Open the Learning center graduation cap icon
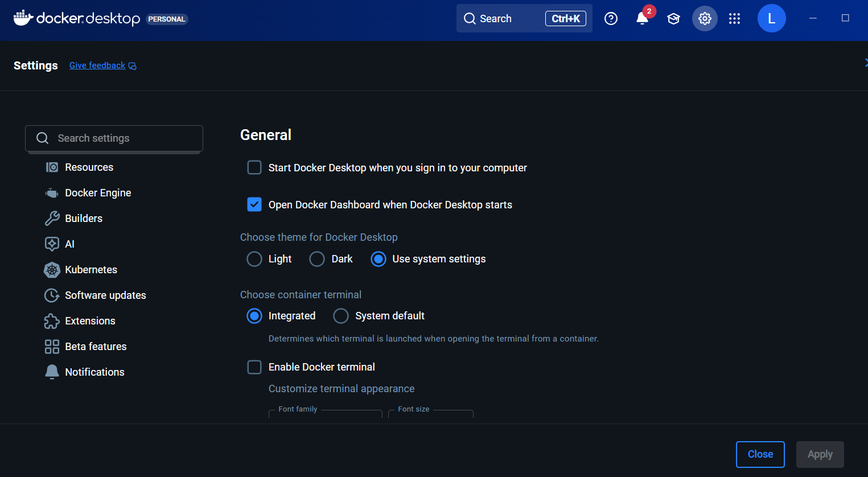This screenshot has width=868, height=477. (x=673, y=19)
